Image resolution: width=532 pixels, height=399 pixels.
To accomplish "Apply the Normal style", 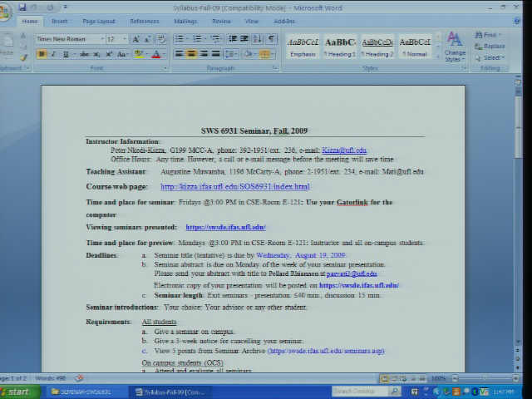I will [415, 47].
